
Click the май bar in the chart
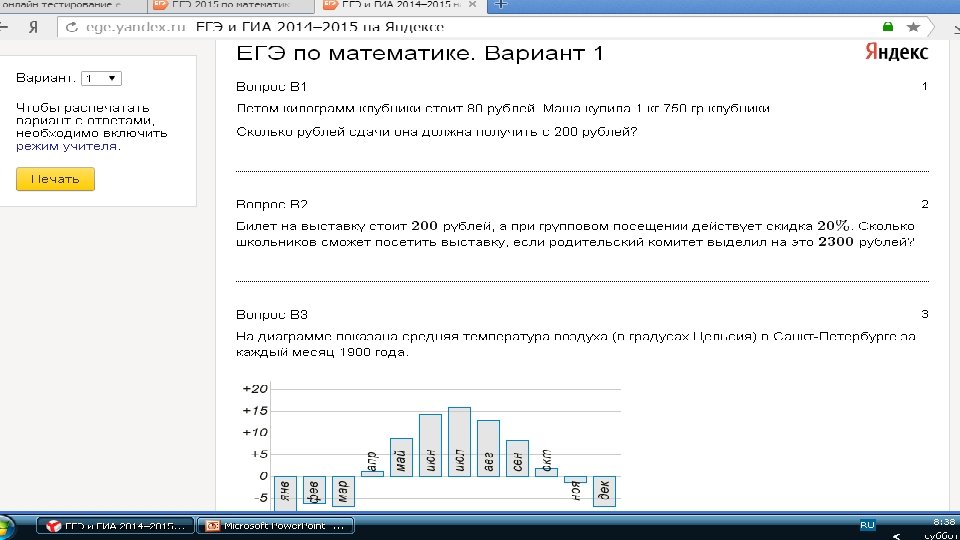(x=401, y=457)
